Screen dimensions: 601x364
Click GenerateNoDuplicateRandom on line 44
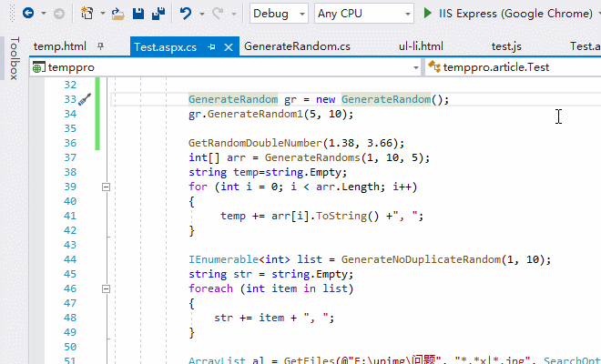click(x=421, y=259)
